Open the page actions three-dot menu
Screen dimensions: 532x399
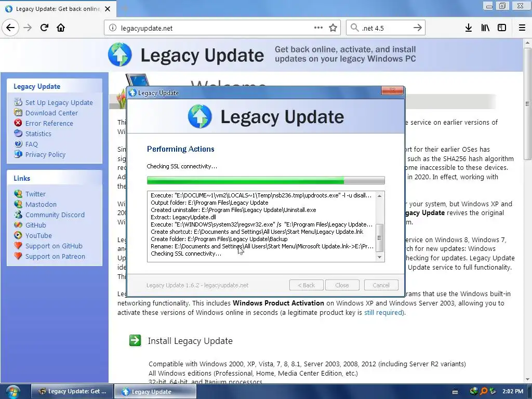(x=318, y=28)
